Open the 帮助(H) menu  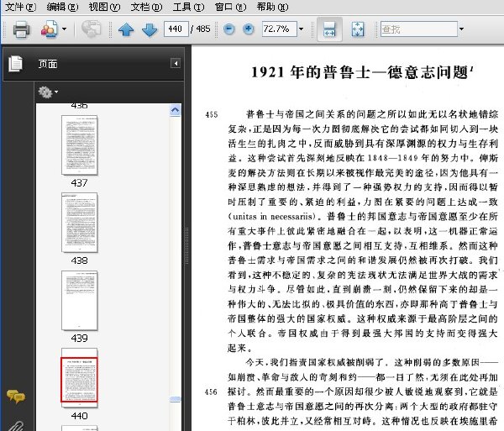[x=272, y=7]
